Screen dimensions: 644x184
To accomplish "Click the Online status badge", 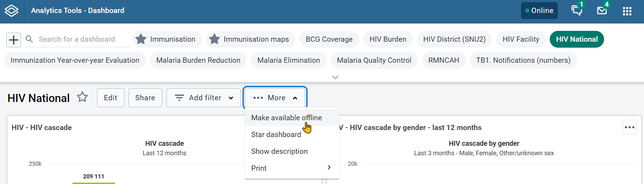I will pos(539,11).
